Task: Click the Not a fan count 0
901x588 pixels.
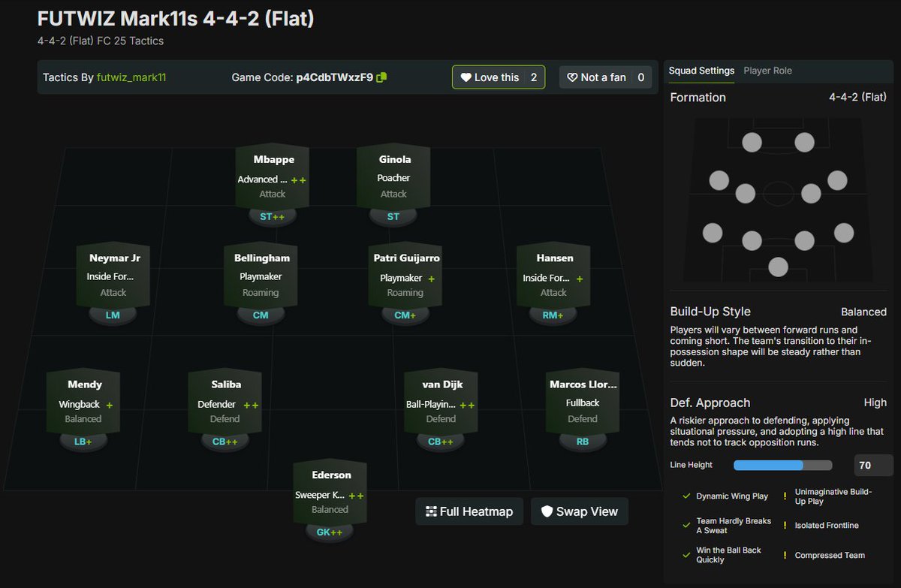Action: (641, 77)
